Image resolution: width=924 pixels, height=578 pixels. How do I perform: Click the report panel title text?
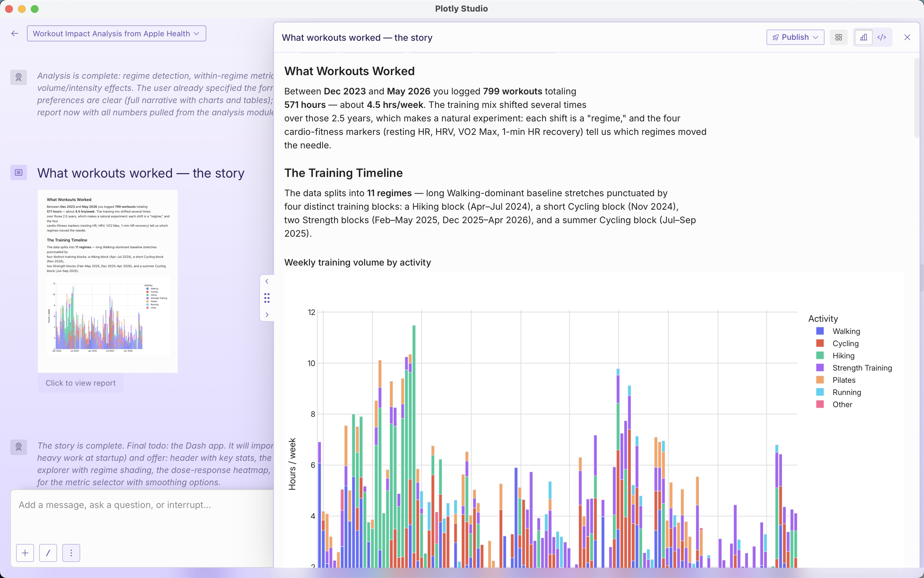[x=357, y=38]
